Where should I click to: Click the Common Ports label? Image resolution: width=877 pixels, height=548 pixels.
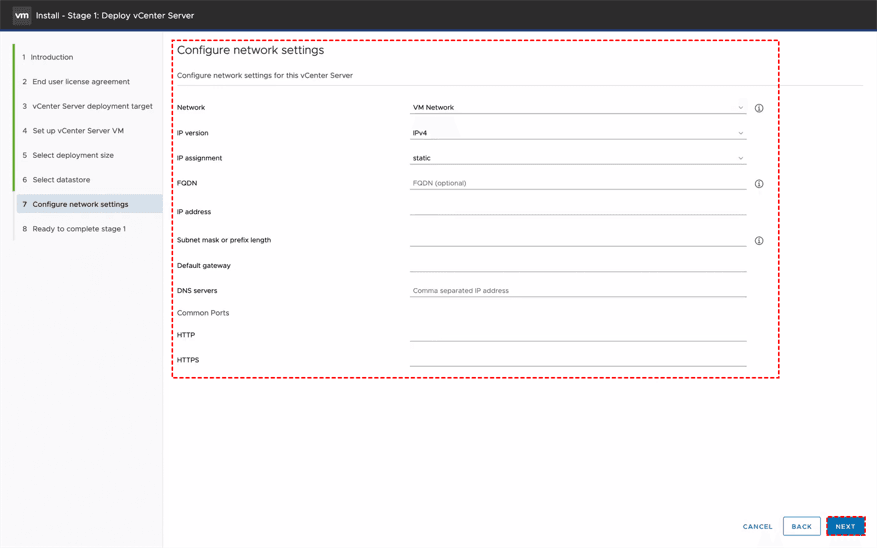coord(203,313)
